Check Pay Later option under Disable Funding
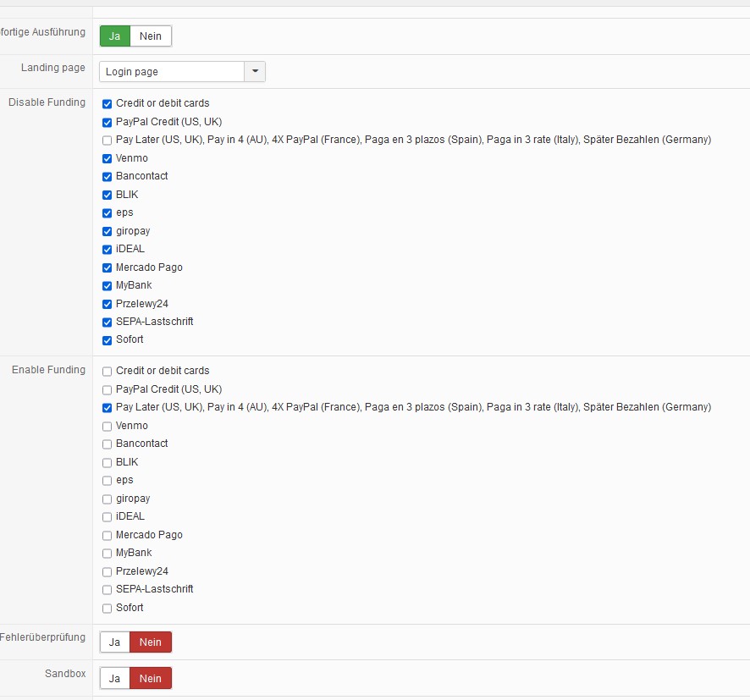 108,141
